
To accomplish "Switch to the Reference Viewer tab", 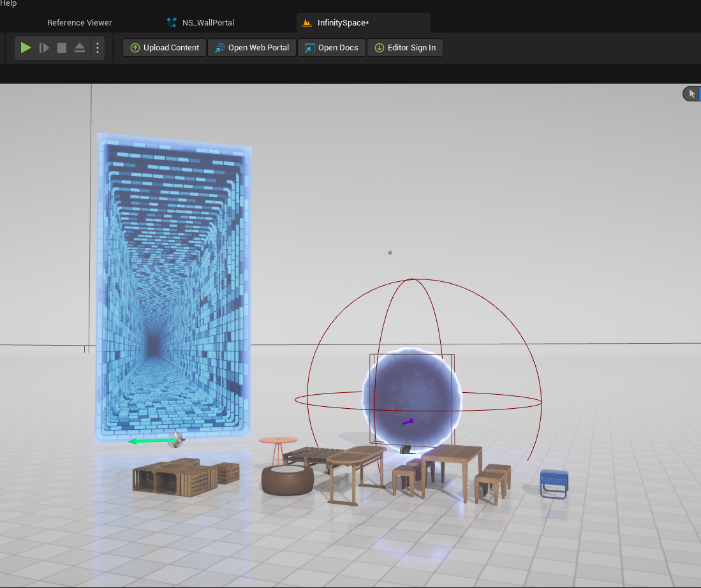I will (79, 23).
